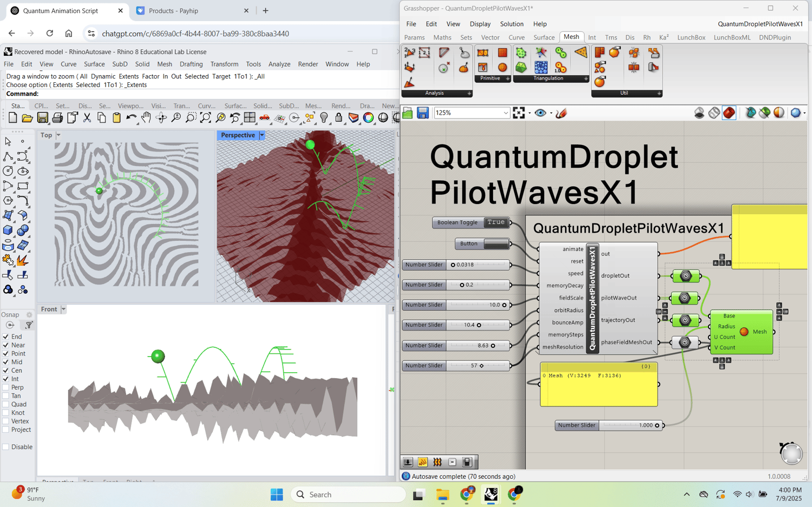Enable the Perp osnap checkbox
Screen dimensions: 812x507
click(x=6, y=387)
